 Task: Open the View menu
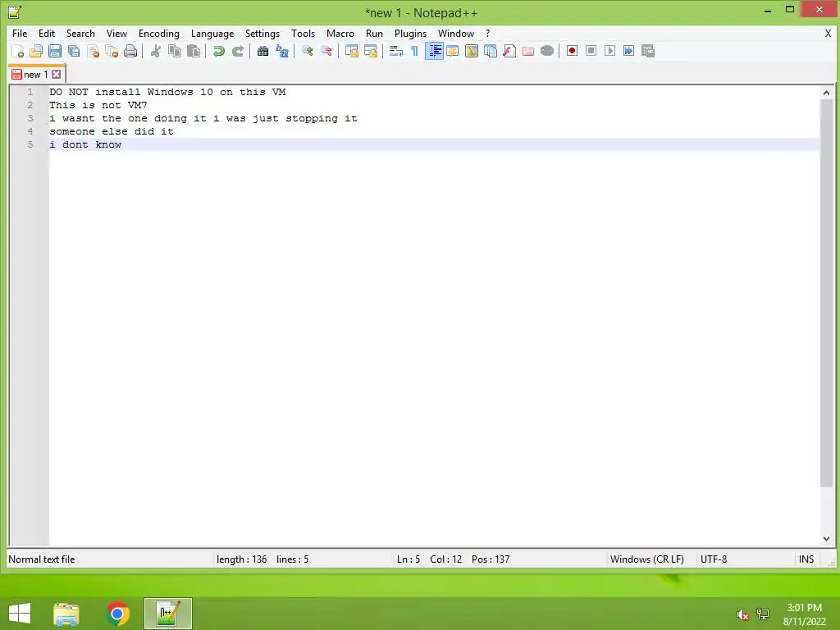pyautogui.click(x=116, y=33)
